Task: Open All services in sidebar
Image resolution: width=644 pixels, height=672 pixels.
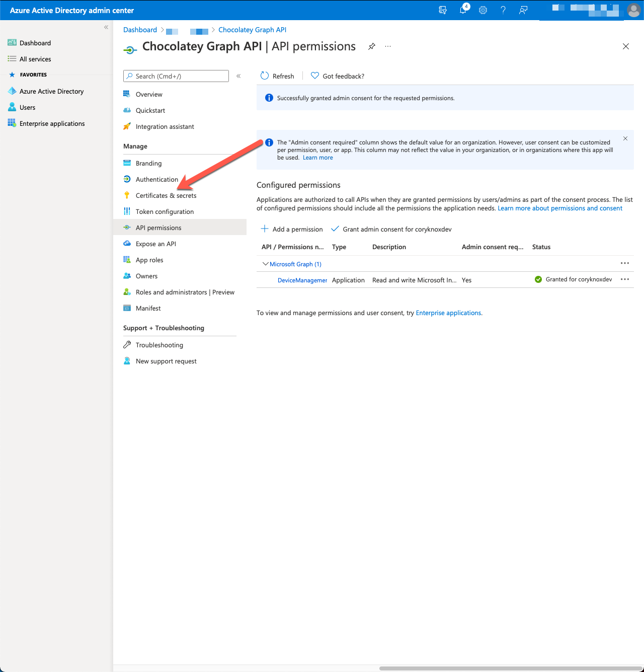Action: (x=35, y=59)
